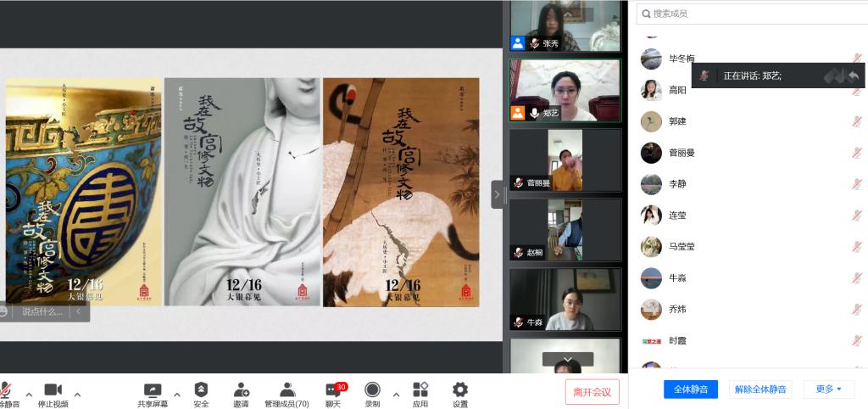Click 管丽曼 avatar in member list

tap(651, 153)
